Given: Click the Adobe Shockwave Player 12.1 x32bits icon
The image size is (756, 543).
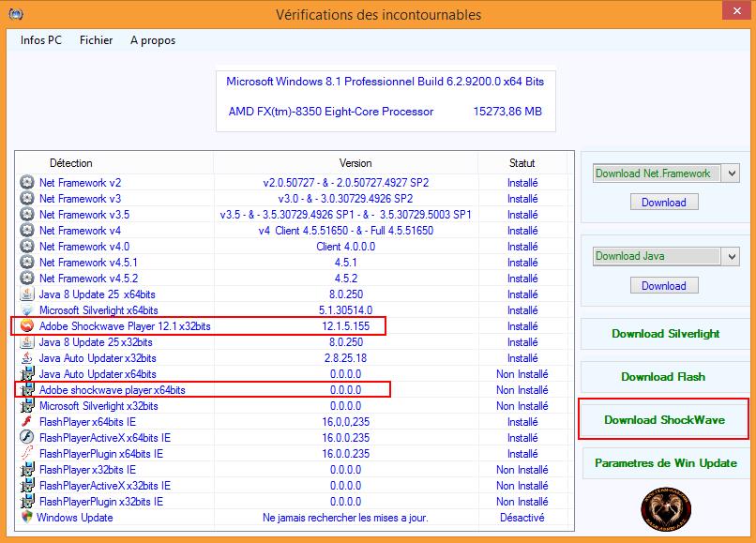Looking at the screenshot, I should (x=27, y=326).
